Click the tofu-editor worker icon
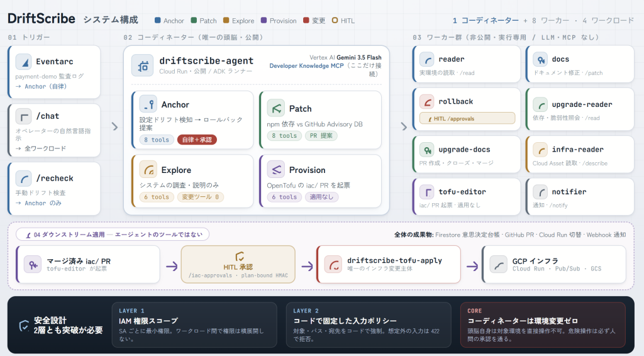The height and width of the screenshot is (356, 644). click(427, 192)
